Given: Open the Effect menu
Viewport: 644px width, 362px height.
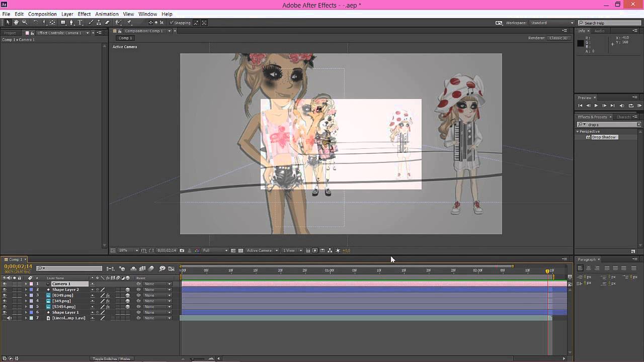Looking at the screenshot, I should 84,14.
